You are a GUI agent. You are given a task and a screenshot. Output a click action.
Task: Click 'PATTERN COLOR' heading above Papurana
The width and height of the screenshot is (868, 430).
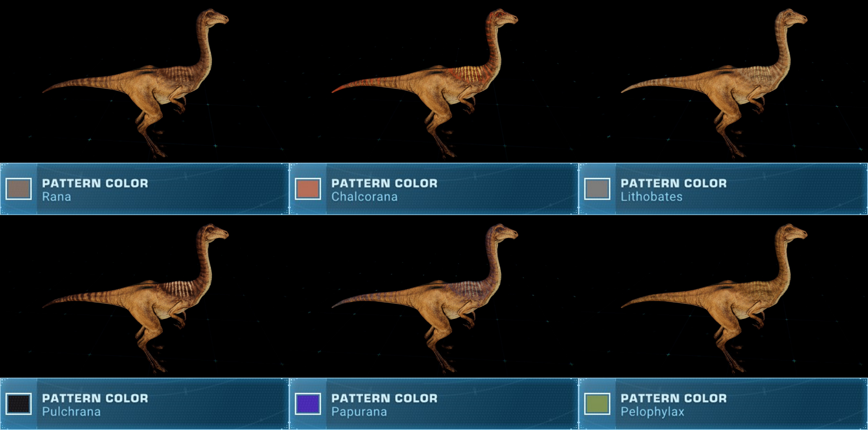coord(384,398)
